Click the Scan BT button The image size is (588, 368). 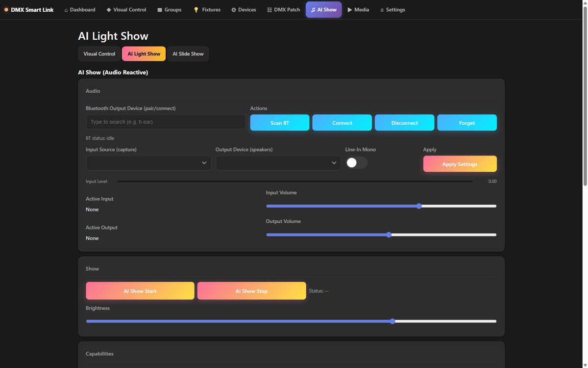click(280, 123)
